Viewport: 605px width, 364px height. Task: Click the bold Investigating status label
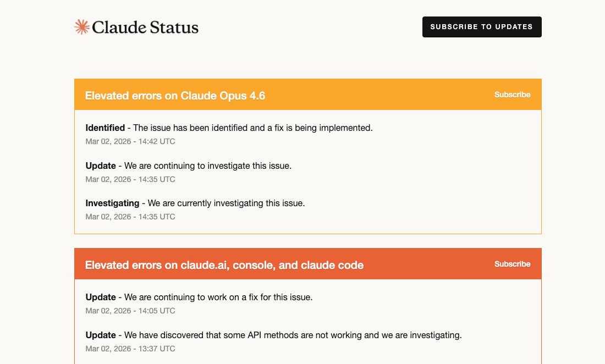pyautogui.click(x=112, y=203)
